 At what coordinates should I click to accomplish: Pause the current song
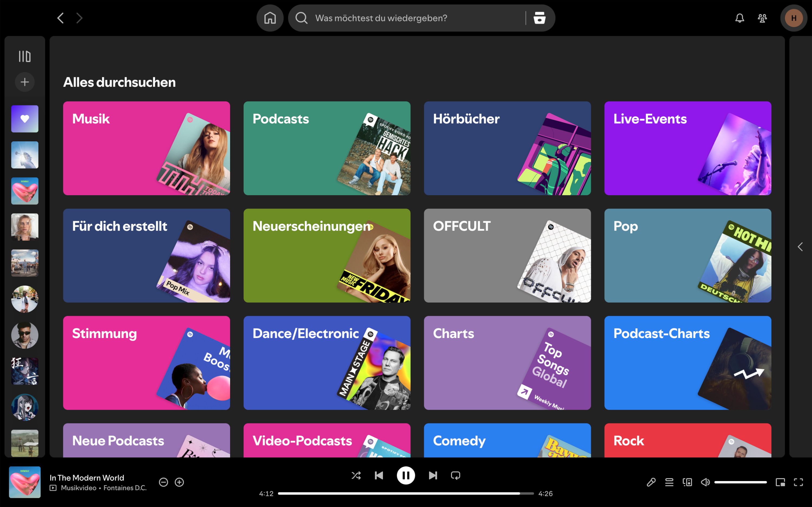(406, 475)
